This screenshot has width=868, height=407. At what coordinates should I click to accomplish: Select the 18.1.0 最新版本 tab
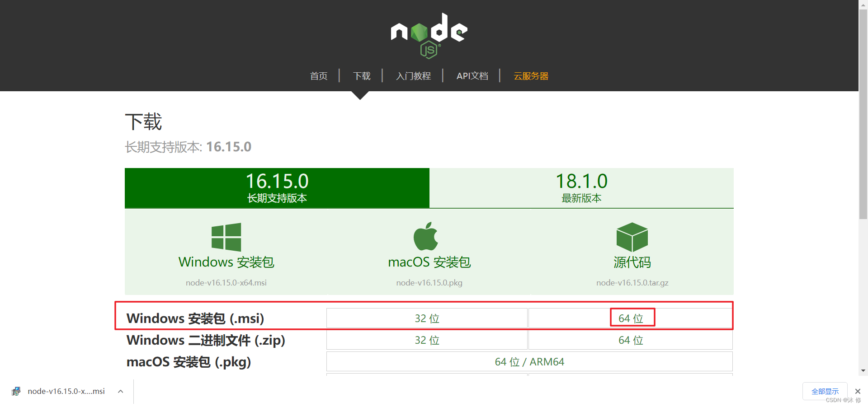(581, 188)
